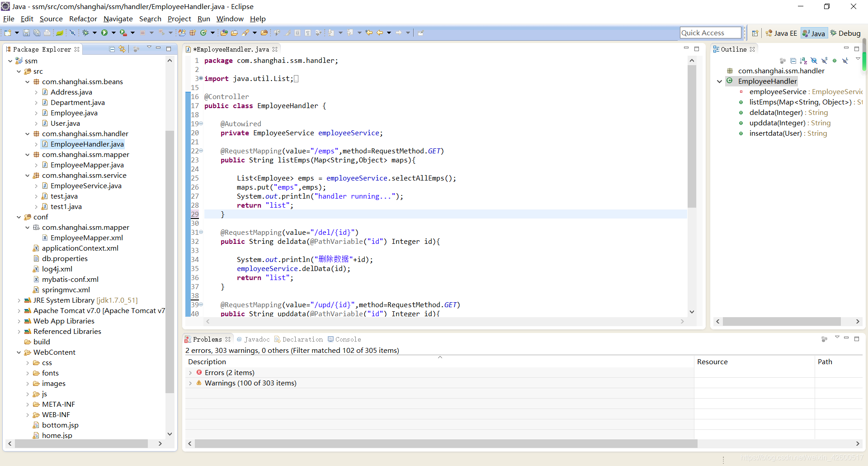Switch to the Javadoc tab
This screenshot has width=868, height=466.
(253, 339)
